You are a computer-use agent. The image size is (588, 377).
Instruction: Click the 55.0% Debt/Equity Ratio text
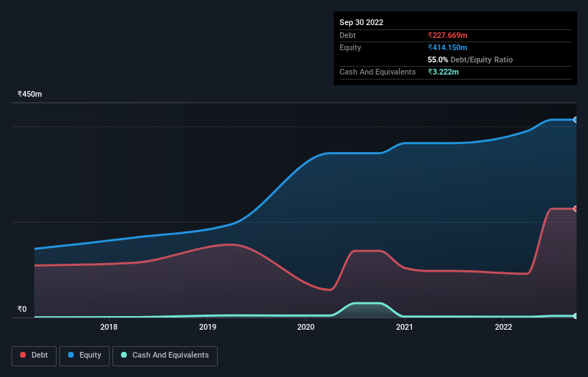pyautogui.click(x=470, y=59)
